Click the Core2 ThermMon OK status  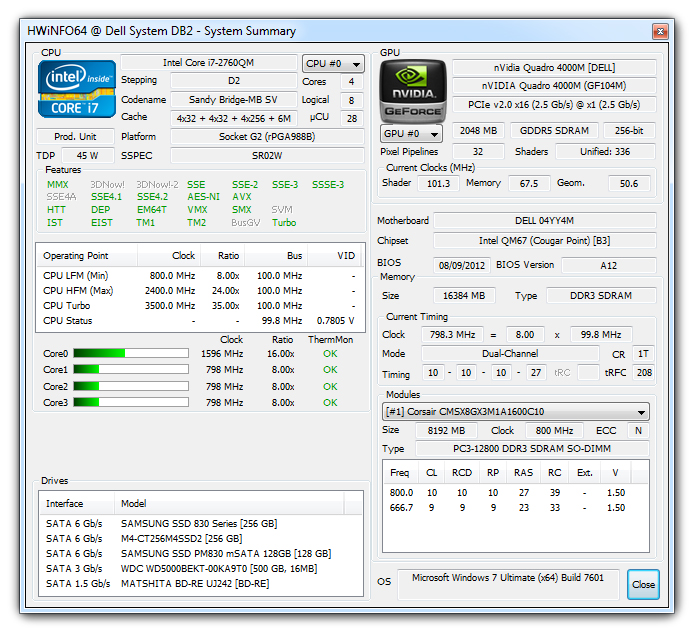click(x=330, y=387)
